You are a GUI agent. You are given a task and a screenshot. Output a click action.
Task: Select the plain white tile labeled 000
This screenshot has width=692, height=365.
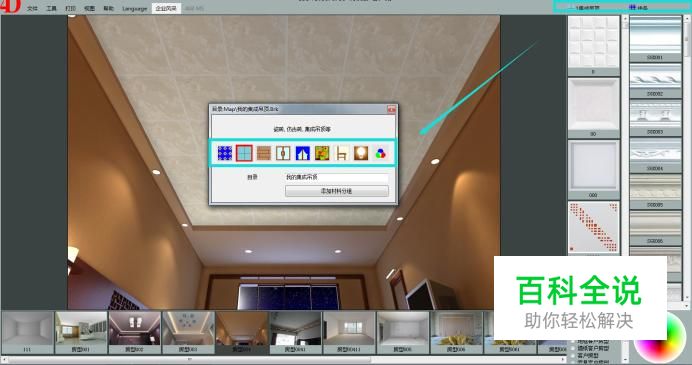(594, 166)
